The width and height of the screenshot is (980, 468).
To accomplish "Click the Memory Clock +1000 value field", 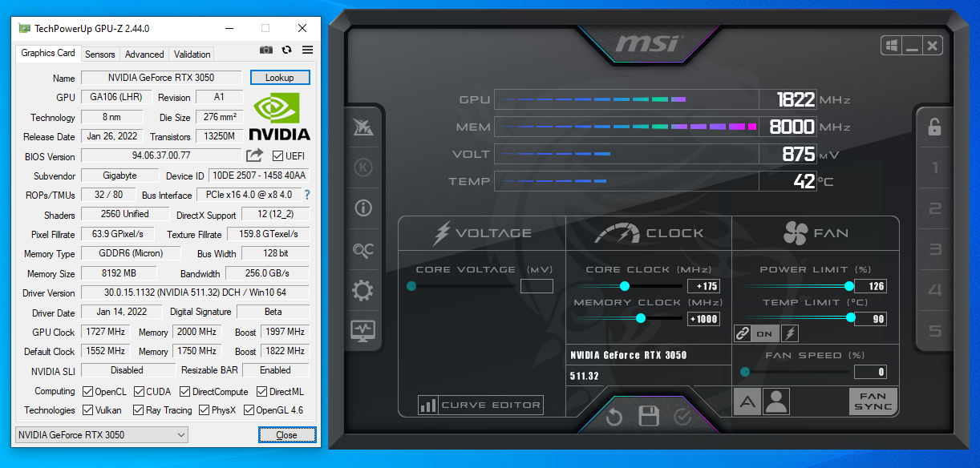I will [x=704, y=319].
